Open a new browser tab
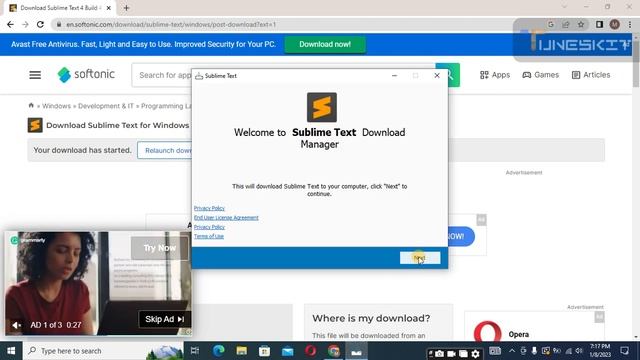The height and width of the screenshot is (360, 640). coord(126,8)
